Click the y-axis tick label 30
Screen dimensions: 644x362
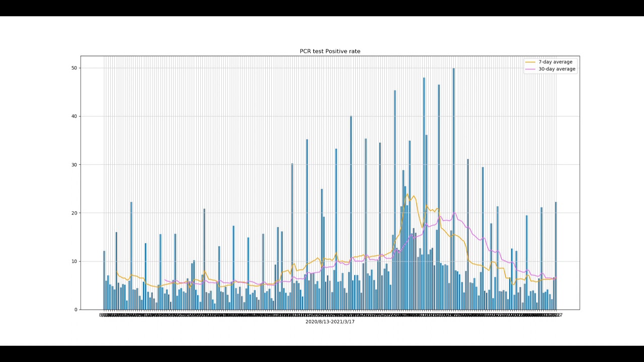point(74,164)
